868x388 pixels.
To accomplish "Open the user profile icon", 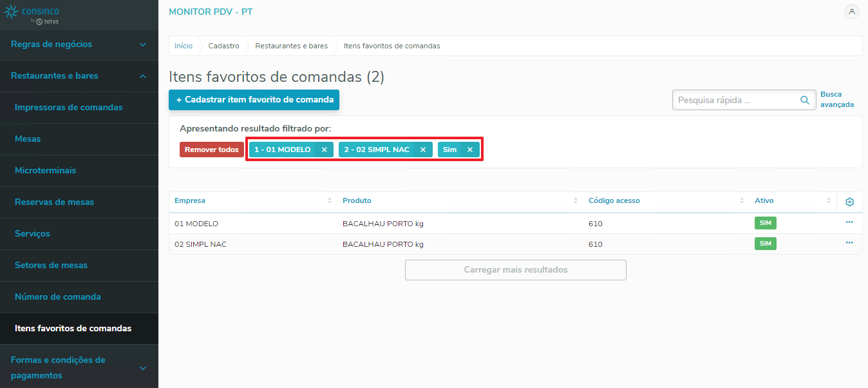I will (x=852, y=12).
